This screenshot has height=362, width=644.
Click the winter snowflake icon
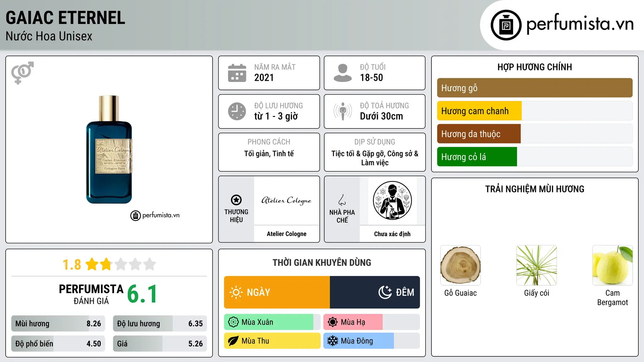tap(332, 341)
